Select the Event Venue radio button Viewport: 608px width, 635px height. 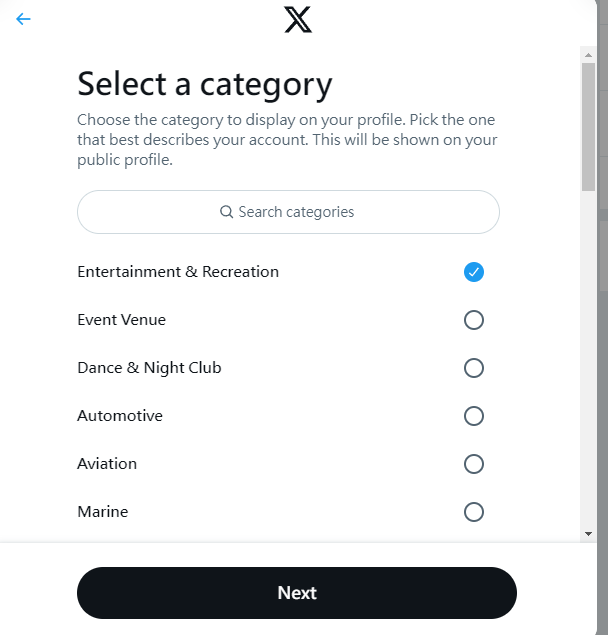click(474, 320)
